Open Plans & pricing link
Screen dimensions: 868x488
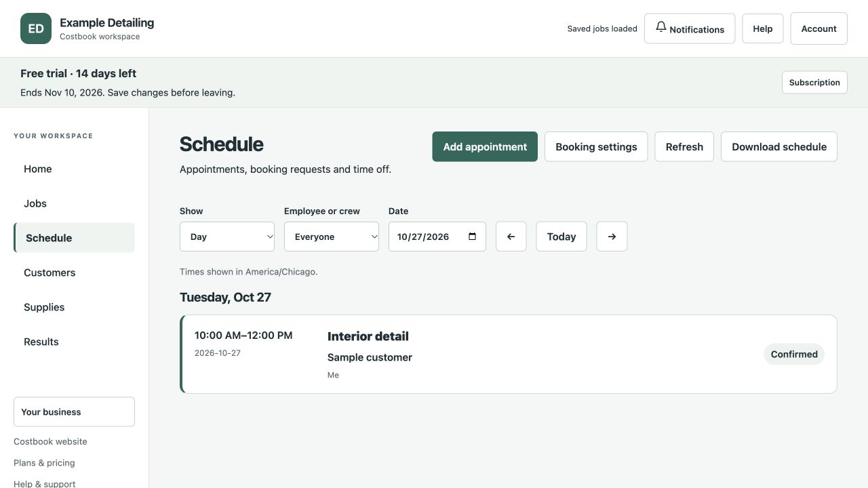44,463
